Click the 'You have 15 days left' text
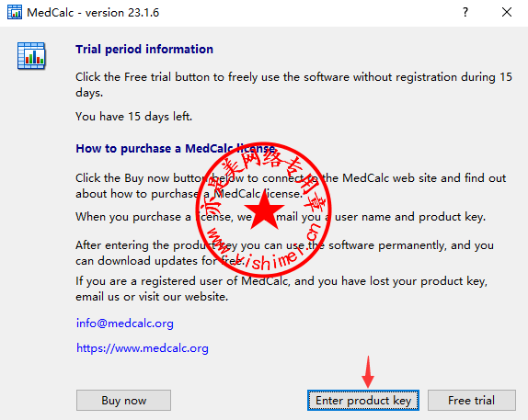528x420 pixels. (133, 117)
